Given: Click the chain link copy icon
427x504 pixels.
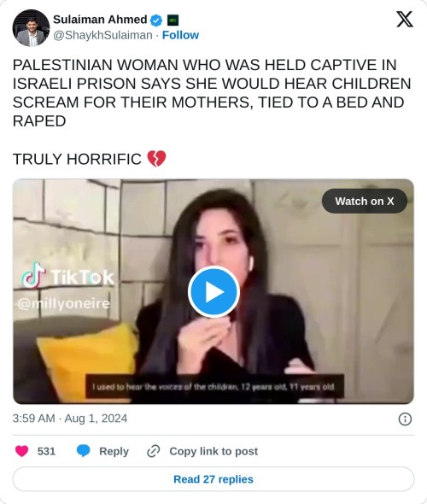Looking at the screenshot, I should 153,451.
